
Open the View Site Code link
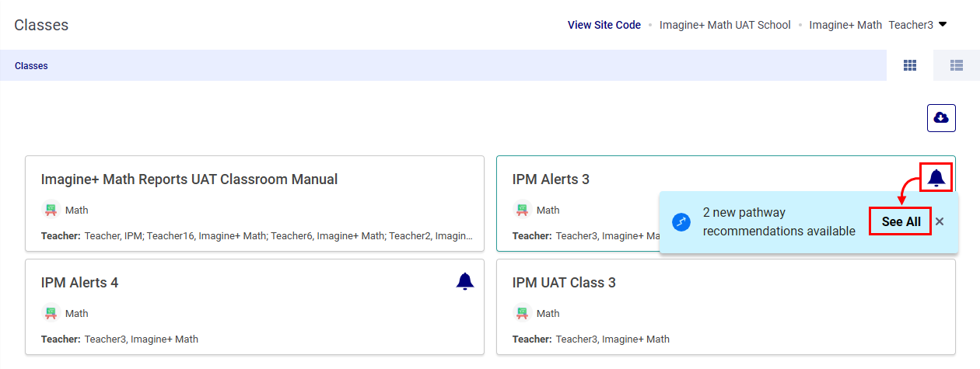coord(604,25)
